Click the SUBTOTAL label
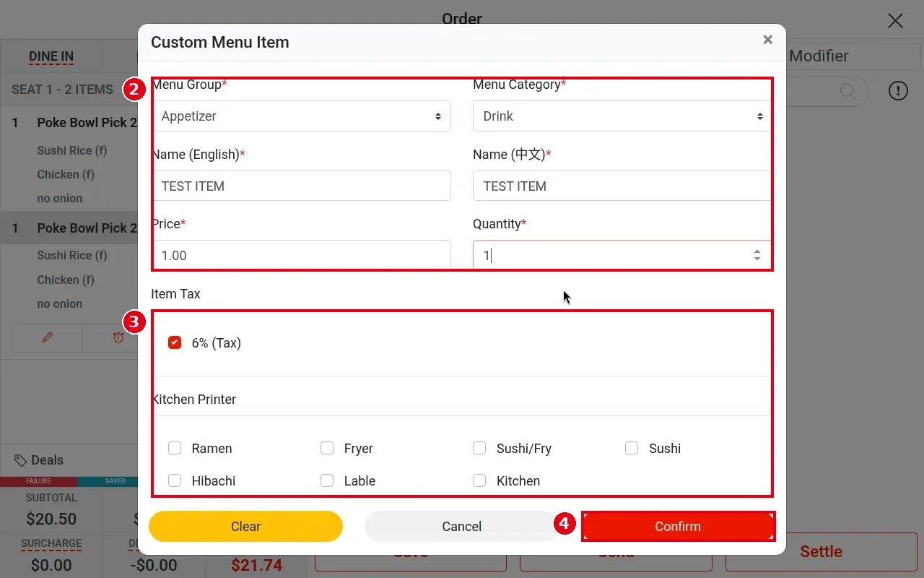Image resolution: width=924 pixels, height=578 pixels. click(x=51, y=498)
